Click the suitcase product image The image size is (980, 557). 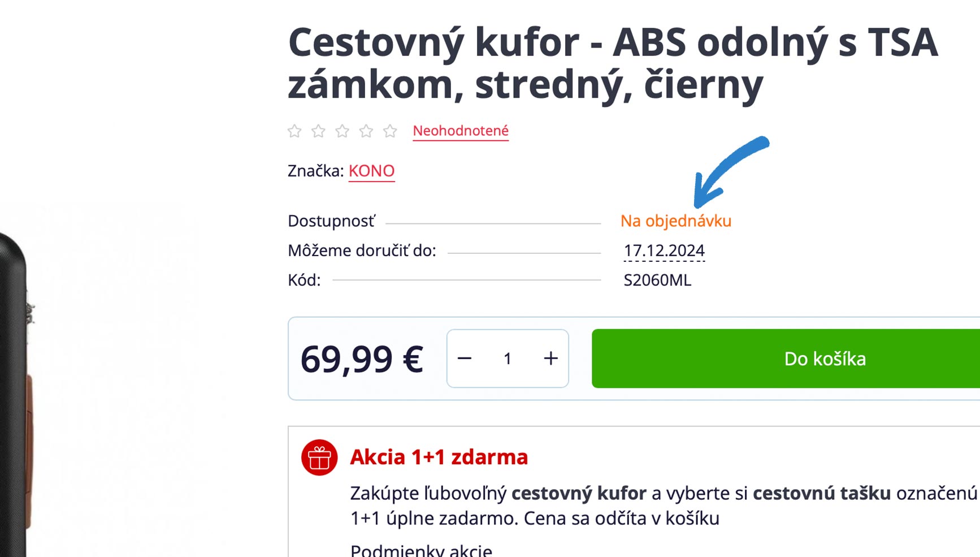pyautogui.click(x=17, y=396)
